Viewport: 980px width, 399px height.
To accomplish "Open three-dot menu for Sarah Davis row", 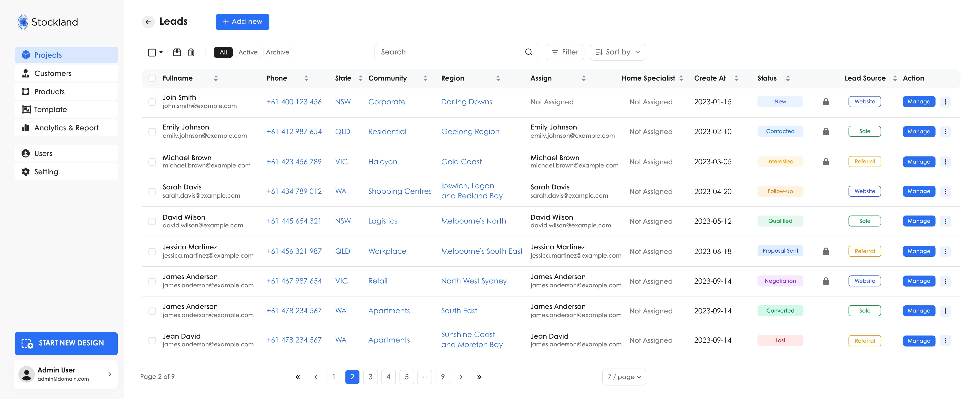I will point(945,191).
